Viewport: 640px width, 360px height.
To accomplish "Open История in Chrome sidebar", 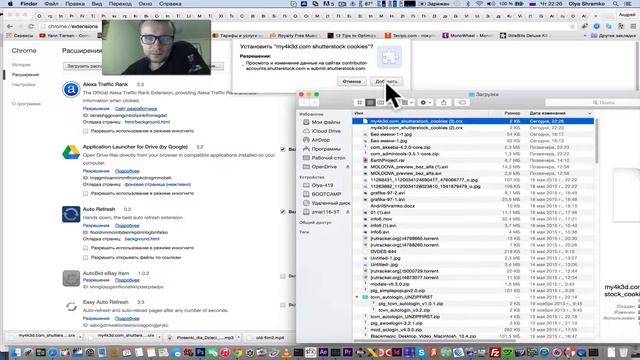I will [21, 64].
